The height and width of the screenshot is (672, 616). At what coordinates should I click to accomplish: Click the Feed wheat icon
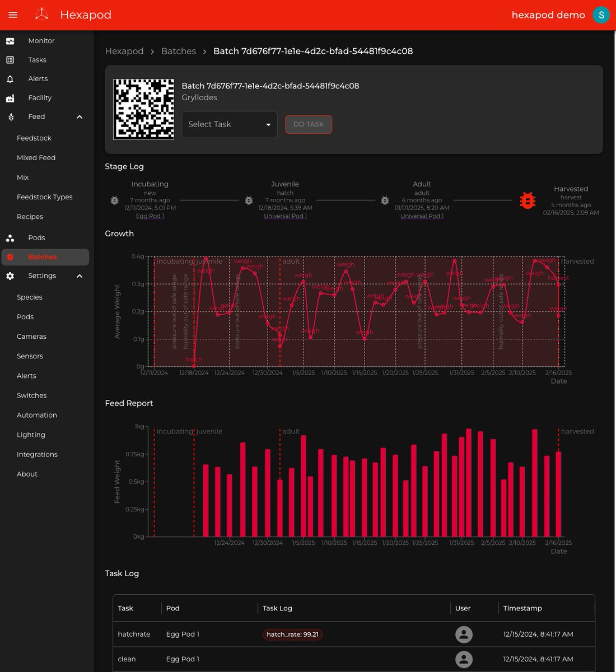10,117
